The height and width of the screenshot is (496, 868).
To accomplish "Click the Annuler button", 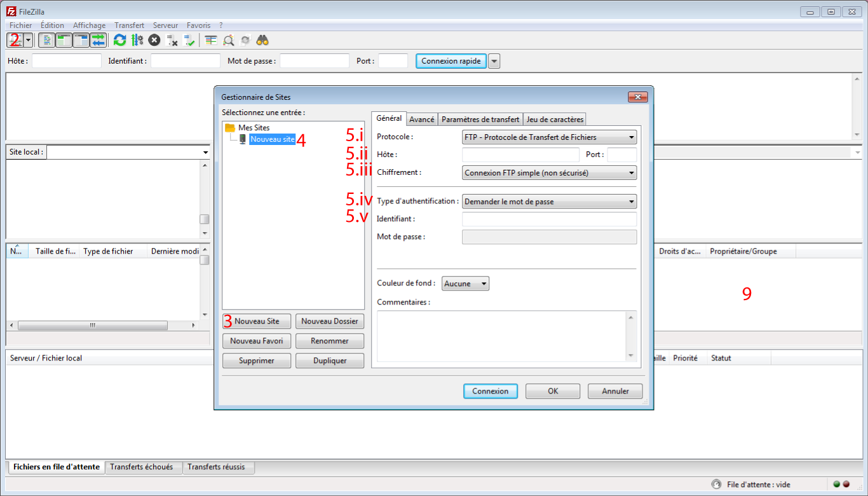I will [x=615, y=391].
